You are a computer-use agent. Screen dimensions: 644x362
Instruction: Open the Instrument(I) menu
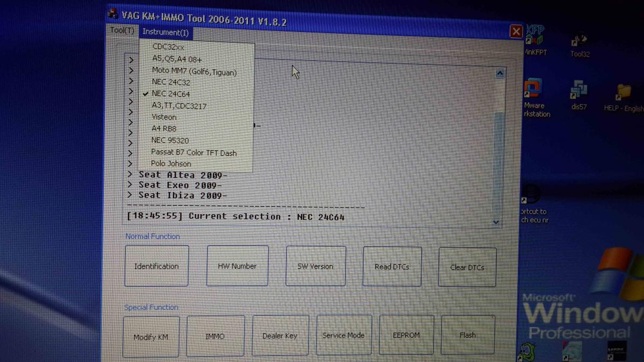[x=165, y=32]
